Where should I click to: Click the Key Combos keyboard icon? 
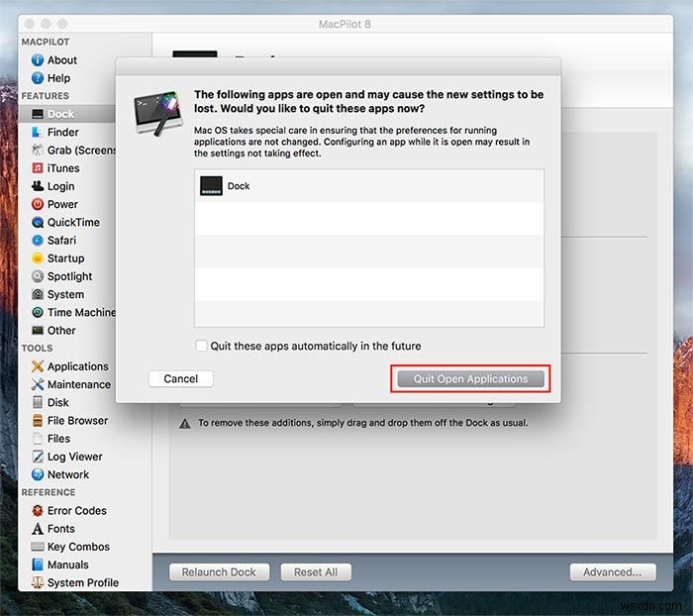[x=38, y=547]
